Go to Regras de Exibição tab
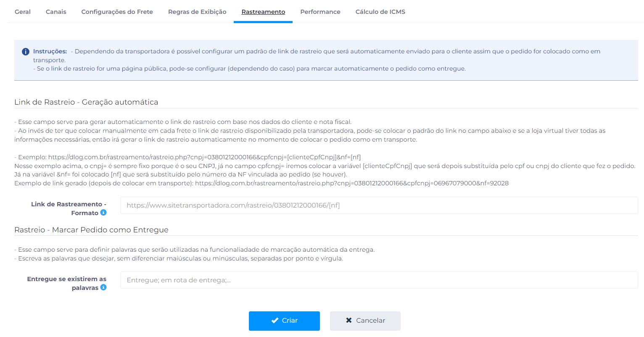This screenshot has height=337, width=644. click(x=197, y=12)
